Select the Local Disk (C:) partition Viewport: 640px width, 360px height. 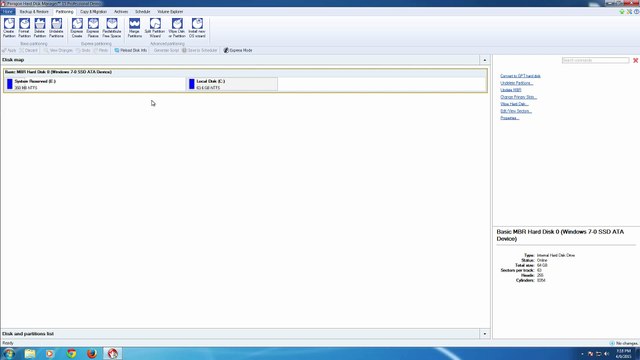[x=232, y=84]
